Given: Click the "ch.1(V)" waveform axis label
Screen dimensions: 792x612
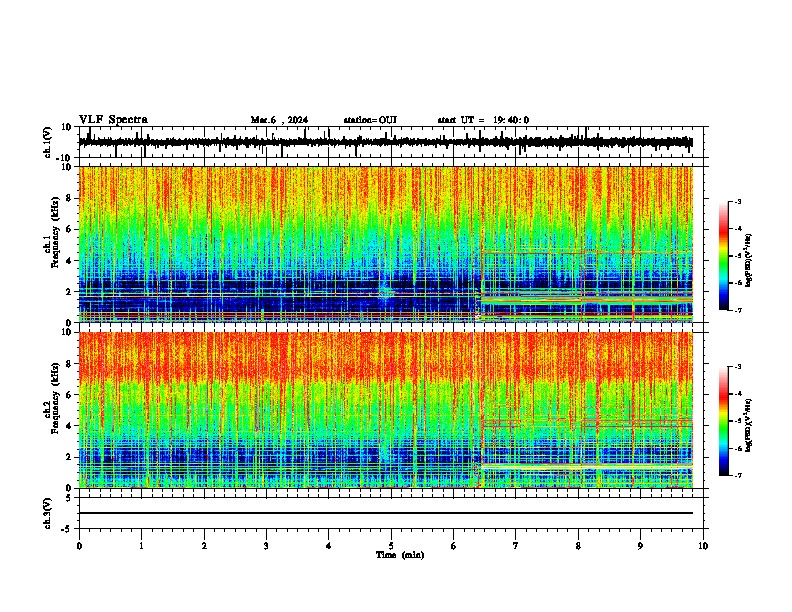Looking at the screenshot, I should coord(48,142).
